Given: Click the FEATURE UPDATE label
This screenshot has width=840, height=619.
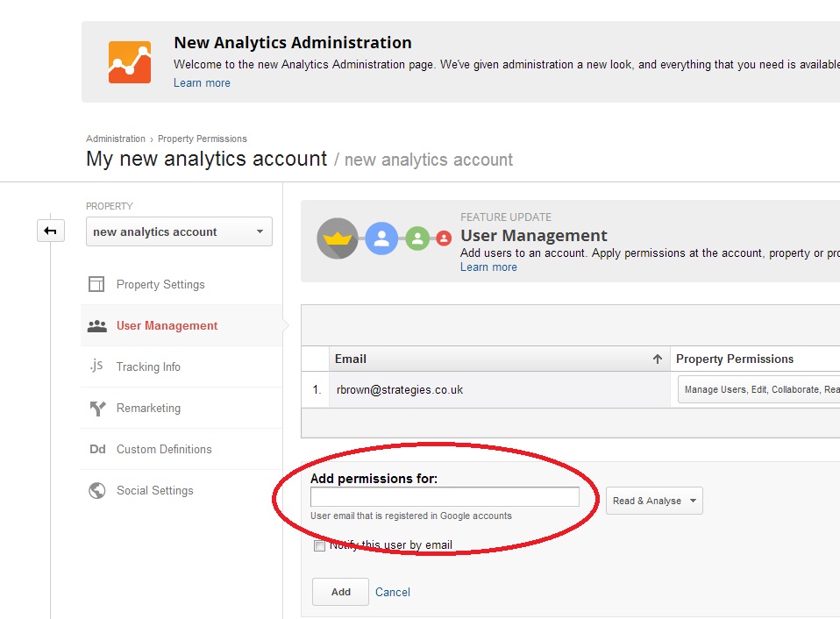Looking at the screenshot, I should click(506, 217).
